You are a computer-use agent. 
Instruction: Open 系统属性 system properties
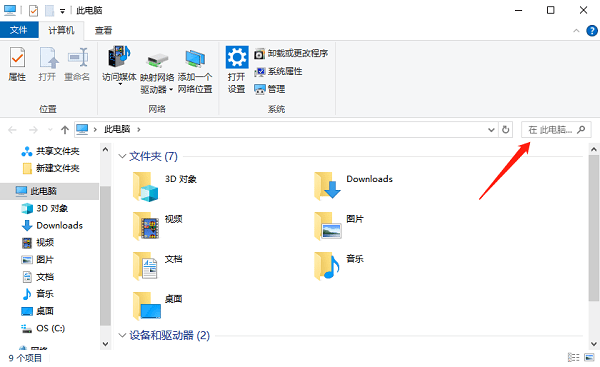(279, 72)
